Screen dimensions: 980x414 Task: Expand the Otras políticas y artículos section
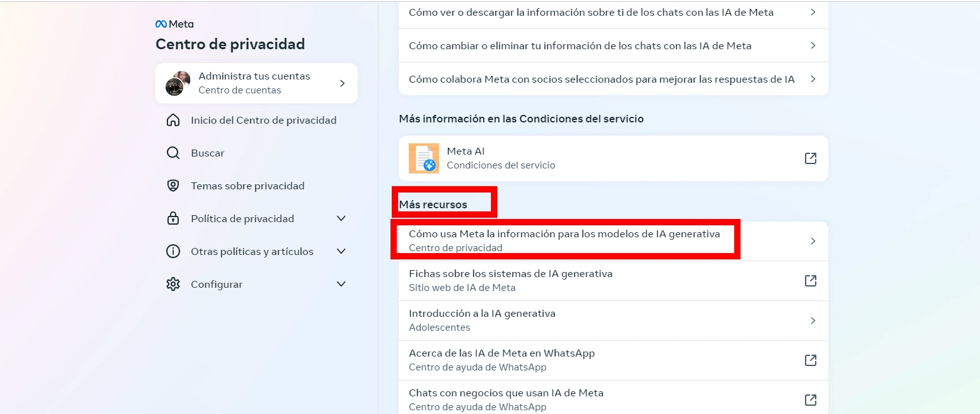coord(341,251)
